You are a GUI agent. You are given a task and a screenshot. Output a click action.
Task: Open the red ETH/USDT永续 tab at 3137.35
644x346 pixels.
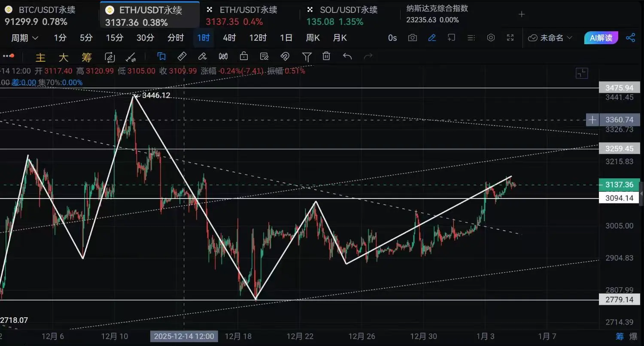point(241,15)
